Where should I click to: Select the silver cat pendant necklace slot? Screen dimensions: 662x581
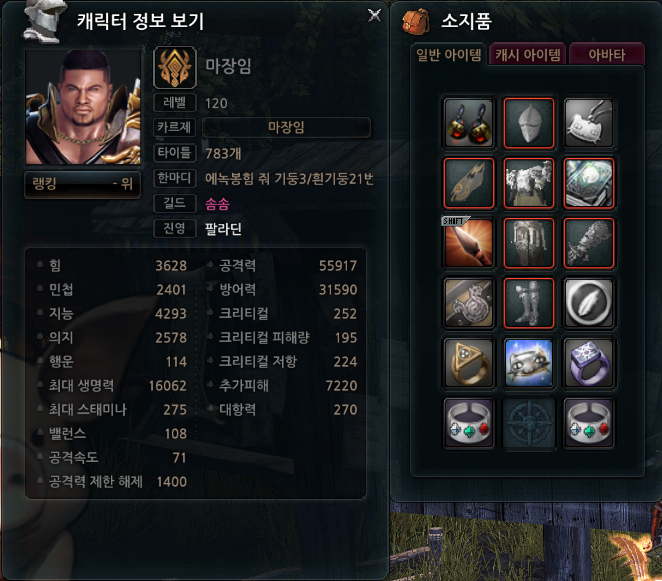tap(589, 123)
